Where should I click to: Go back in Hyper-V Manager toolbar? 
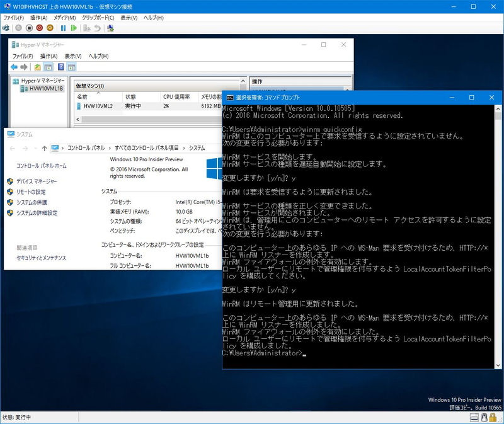tap(14, 67)
